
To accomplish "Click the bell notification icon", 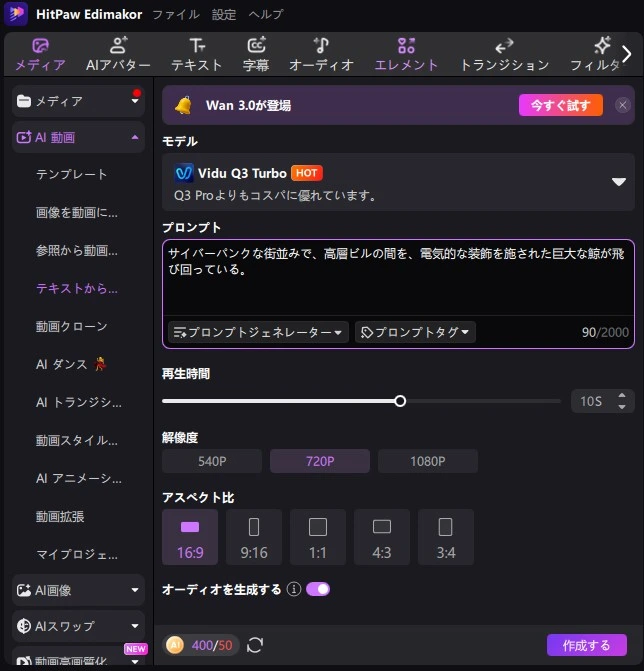I will (x=184, y=105).
